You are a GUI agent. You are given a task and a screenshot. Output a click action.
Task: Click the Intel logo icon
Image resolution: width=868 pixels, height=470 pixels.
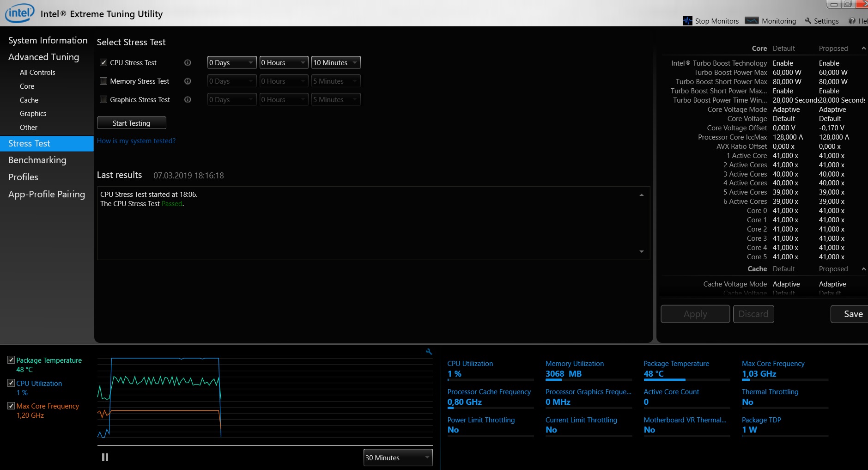(19, 13)
